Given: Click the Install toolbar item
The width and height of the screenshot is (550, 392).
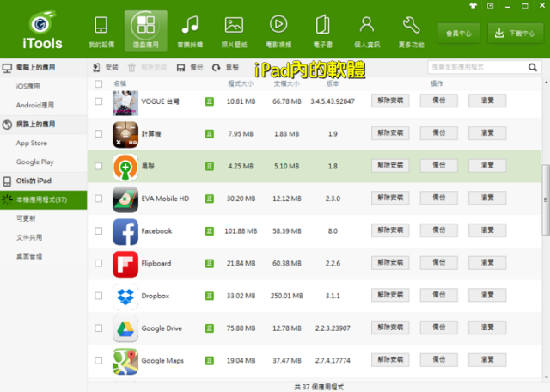Looking at the screenshot, I should [x=105, y=67].
